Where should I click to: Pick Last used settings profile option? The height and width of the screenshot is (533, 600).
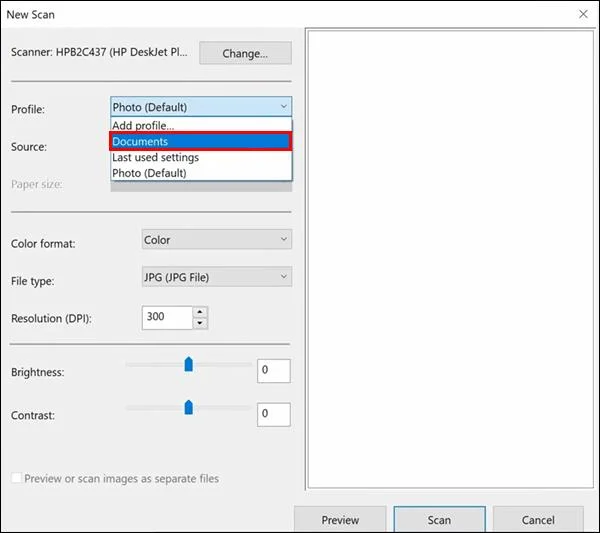[x=201, y=157]
